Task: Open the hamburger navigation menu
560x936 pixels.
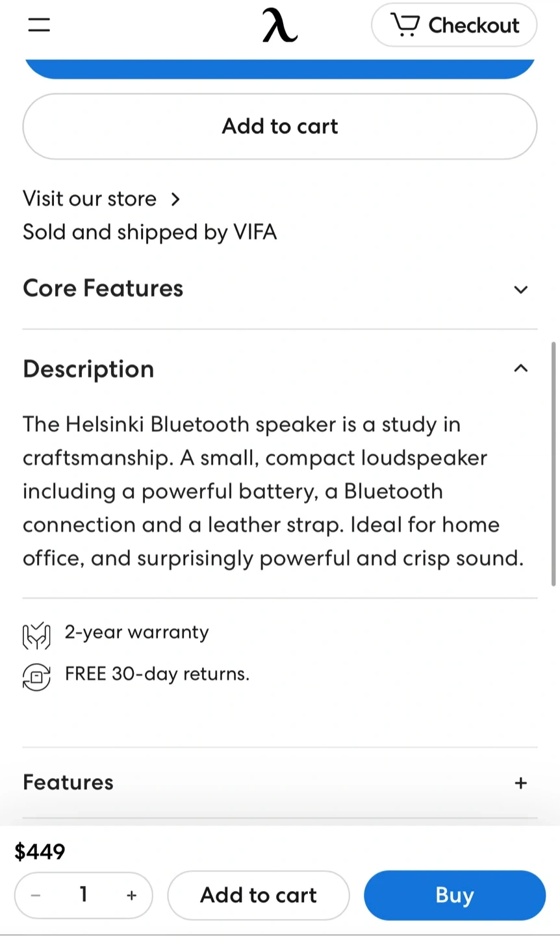Action: 39,25
